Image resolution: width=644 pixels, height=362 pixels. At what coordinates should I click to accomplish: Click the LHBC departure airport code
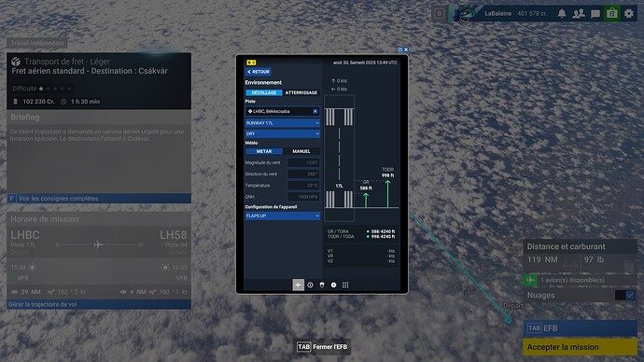coord(25,235)
